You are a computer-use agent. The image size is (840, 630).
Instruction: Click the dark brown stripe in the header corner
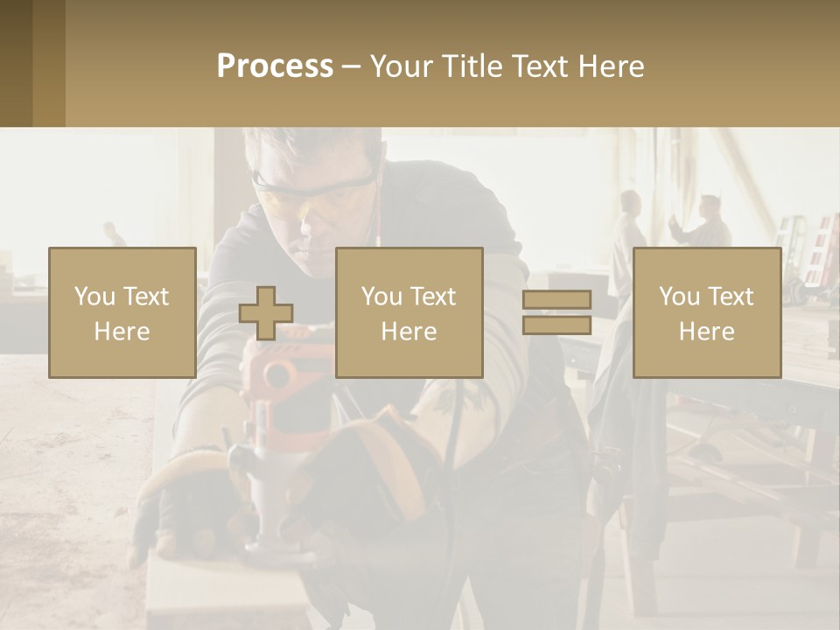tap(16, 63)
